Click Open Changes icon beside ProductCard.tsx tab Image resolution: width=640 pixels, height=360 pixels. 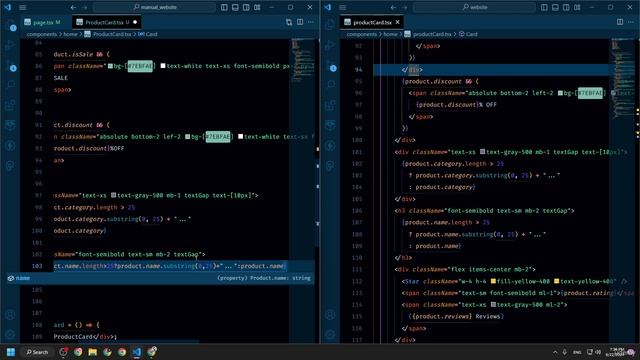tap(289, 22)
